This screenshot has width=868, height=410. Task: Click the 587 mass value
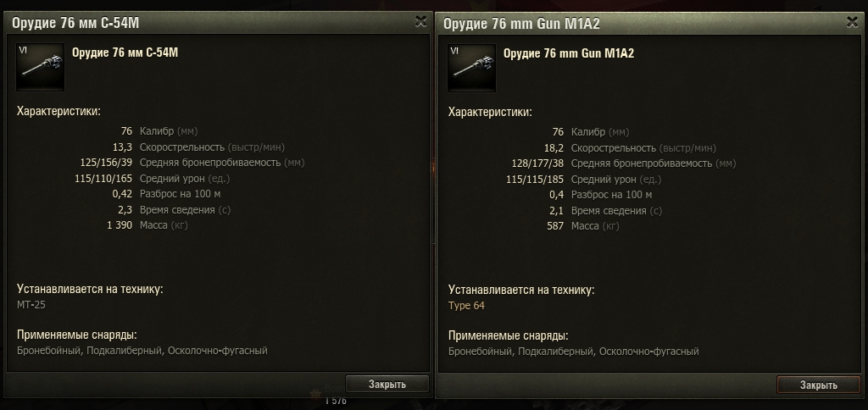pyautogui.click(x=555, y=226)
